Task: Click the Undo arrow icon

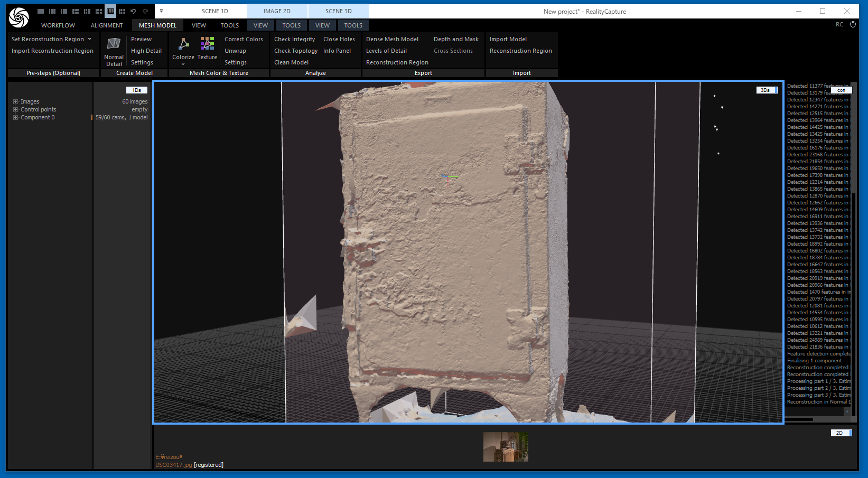Action: (x=134, y=11)
